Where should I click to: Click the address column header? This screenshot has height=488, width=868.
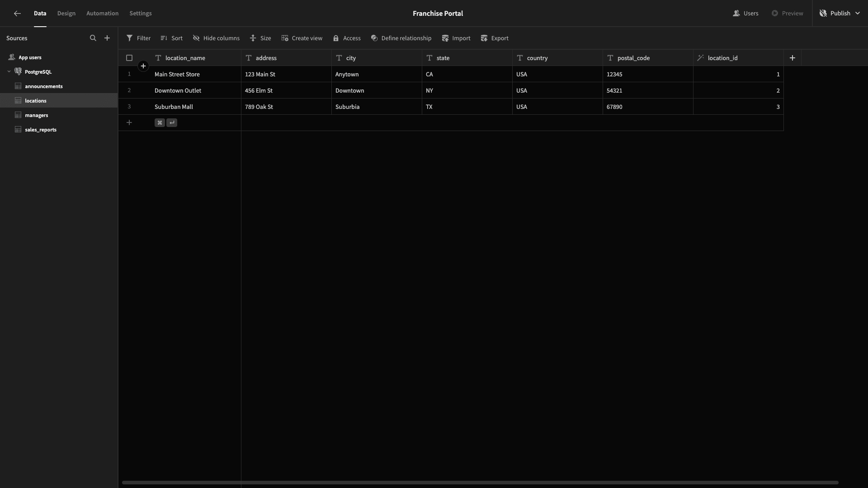[x=286, y=58]
